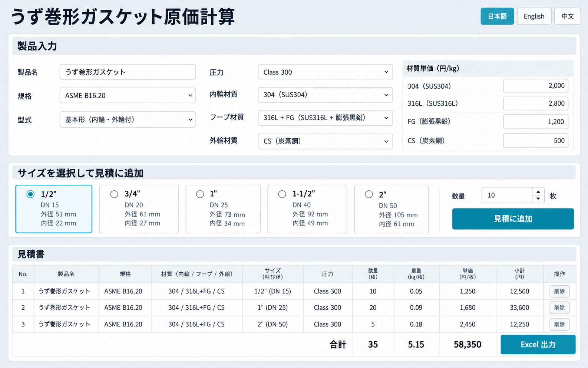Image resolution: width=588 pixels, height=368 pixels.
Task: Click the 材質（内輪 / フープ / 外輪） column header
Action: (197, 274)
